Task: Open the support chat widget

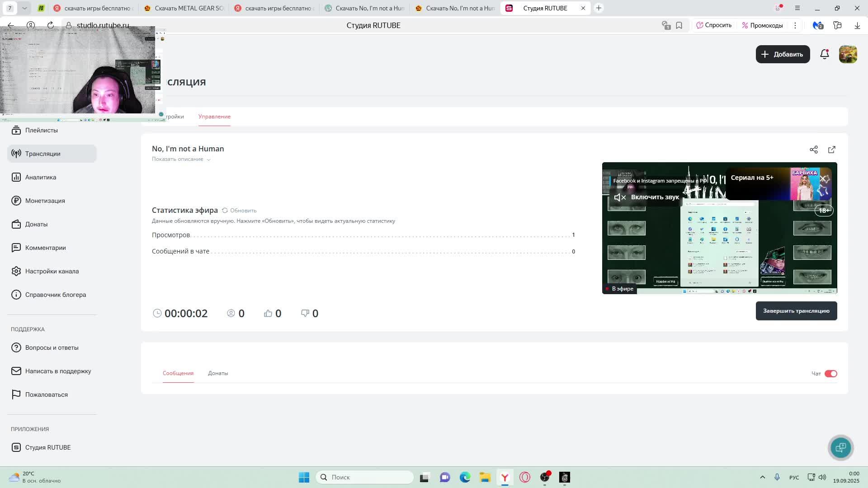Action: 840,447
